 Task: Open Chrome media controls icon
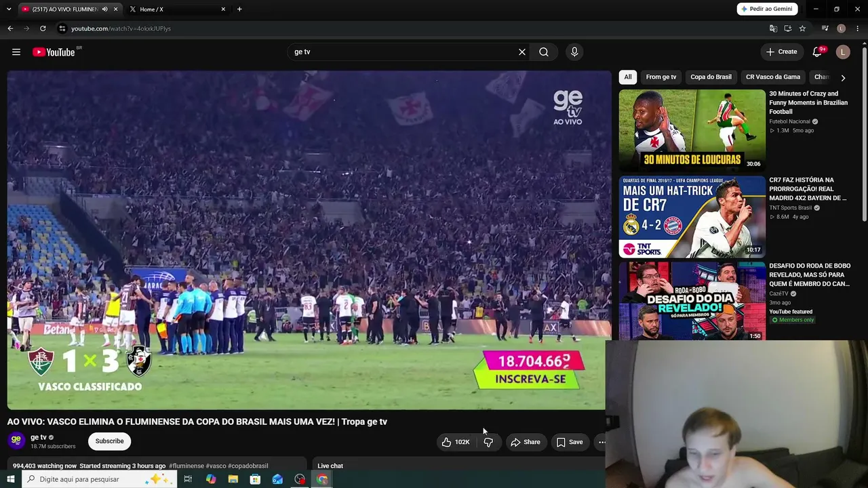tap(825, 28)
